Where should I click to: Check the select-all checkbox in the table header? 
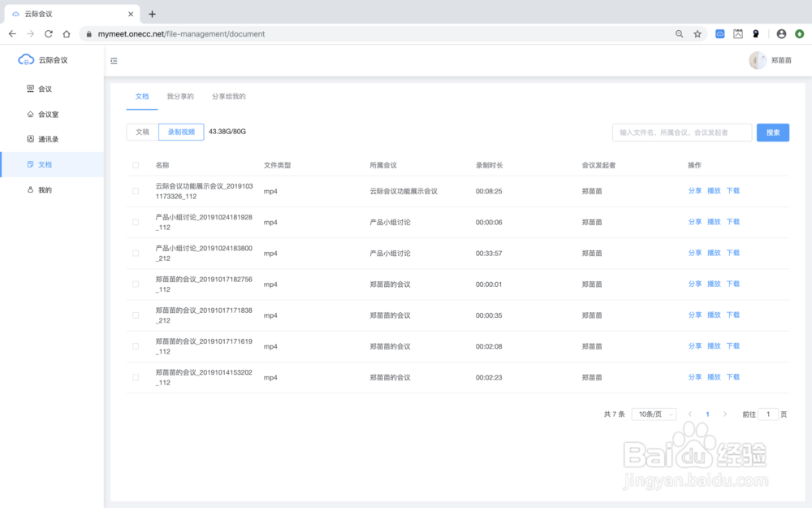(x=135, y=163)
